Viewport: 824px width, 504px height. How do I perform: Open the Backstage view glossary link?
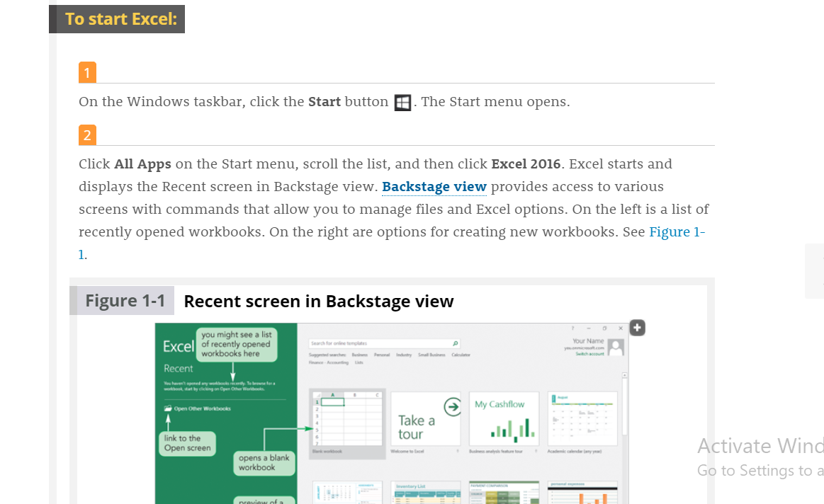click(x=434, y=187)
